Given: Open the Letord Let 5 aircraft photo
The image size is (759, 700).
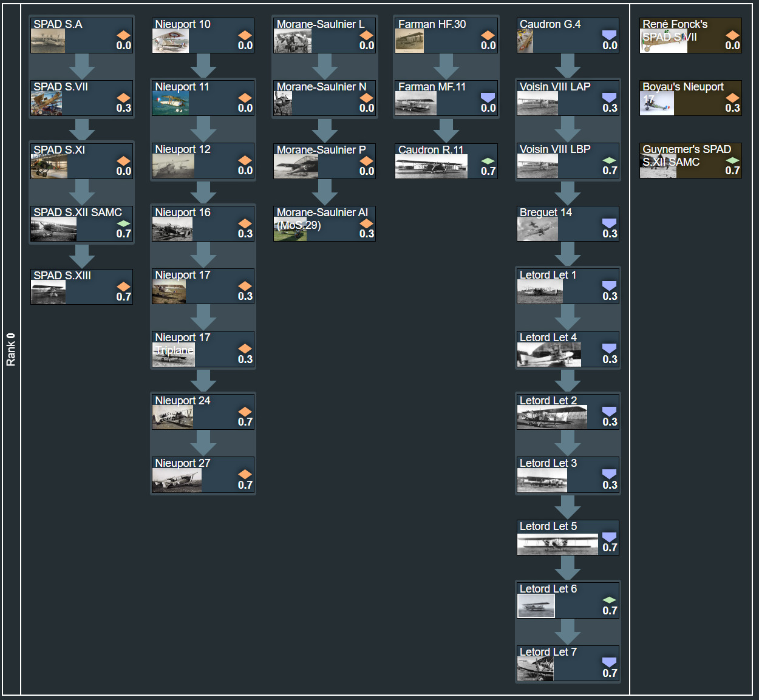Looking at the screenshot, I should [x=557, y=544].
